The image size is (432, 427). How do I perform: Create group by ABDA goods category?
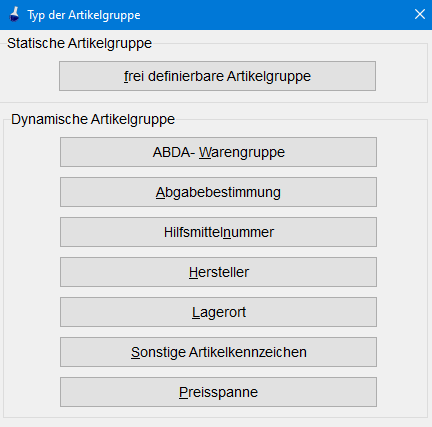(218, 152)
